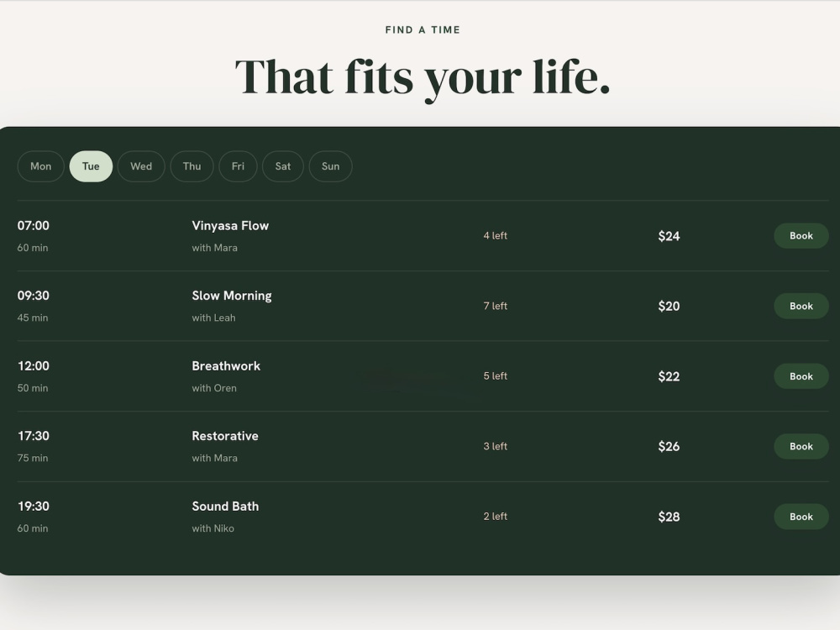Viewport: 840px width, 630px height.
Task: Show Sun classes tab
Action: [x=330, y=166]
